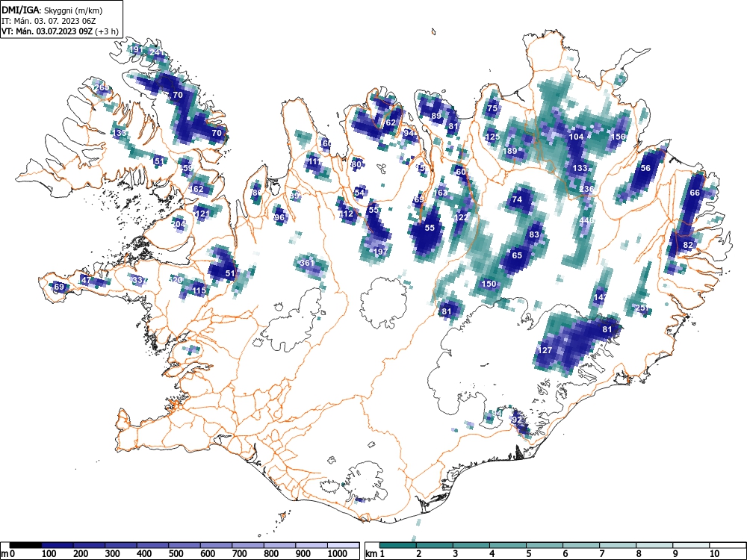The height and width of the screenshot is (560, 747).
Task: Click the visibility value 66 on the map
Action: coord(695,193)
